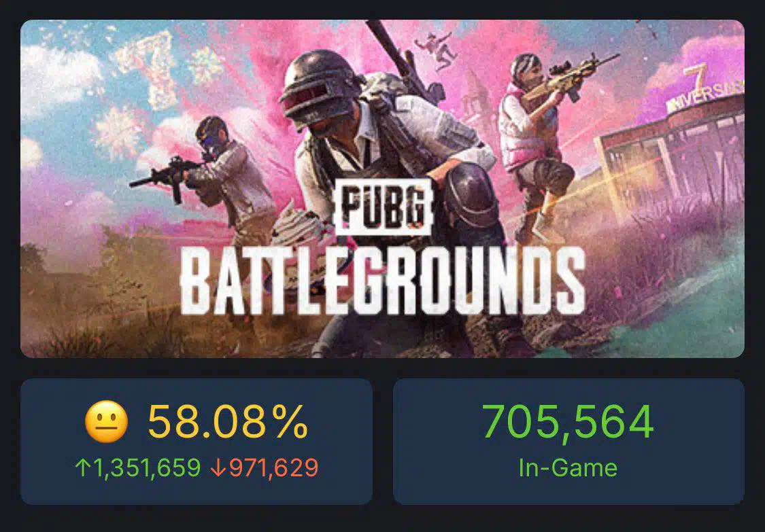
Task: Open the BATTLEGROUNDS title text
Action: pos(382,281)
